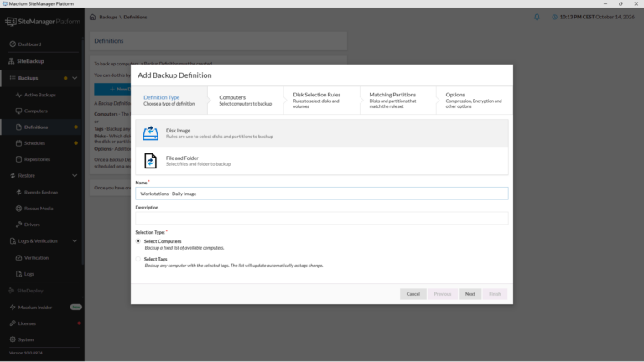Screen dimensions: 644x362
Task: Collapse the Backups sidebar section chevron
Action: point(75,78)
